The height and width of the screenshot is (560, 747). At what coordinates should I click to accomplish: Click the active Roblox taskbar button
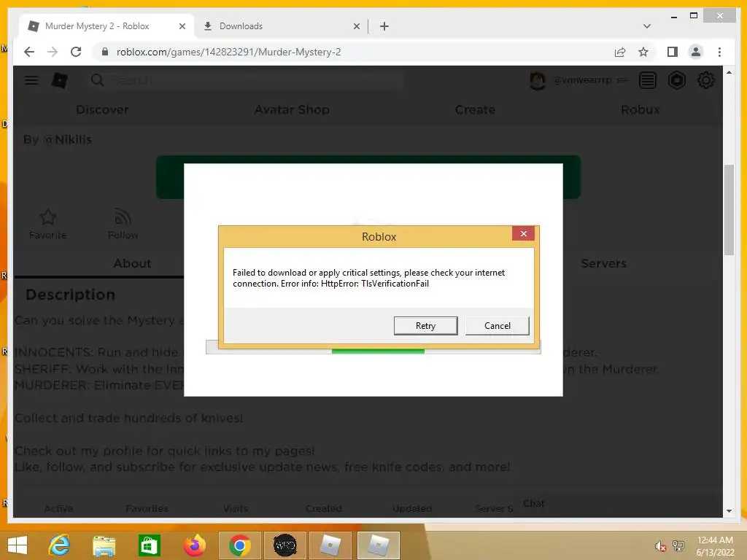coord(378,545)
